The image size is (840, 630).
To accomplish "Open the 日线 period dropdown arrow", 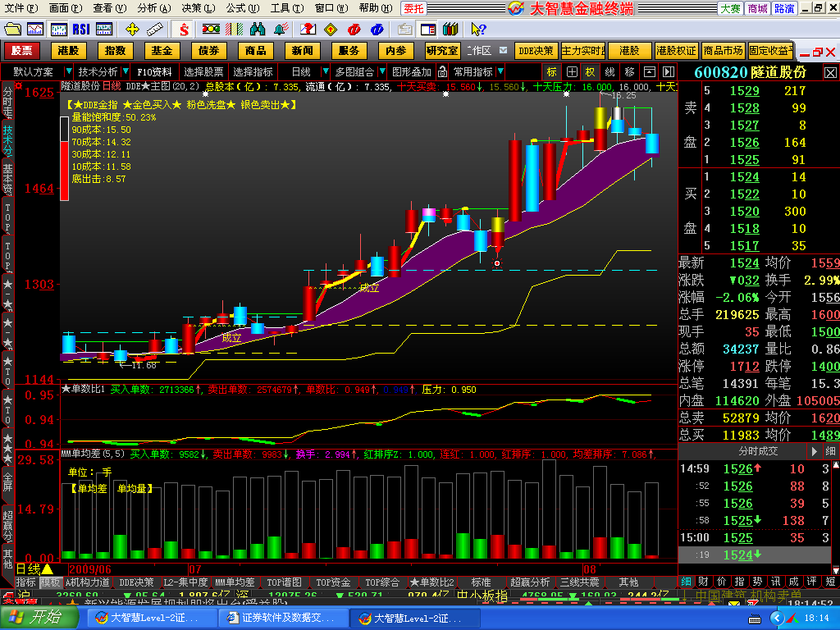I will click(x=325, y=71).
